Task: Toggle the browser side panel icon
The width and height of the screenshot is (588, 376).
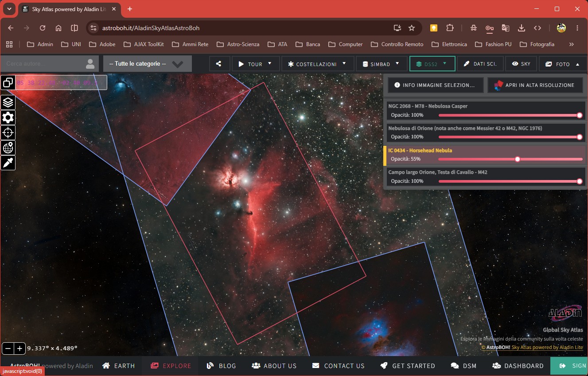Action: click(74, 28)
